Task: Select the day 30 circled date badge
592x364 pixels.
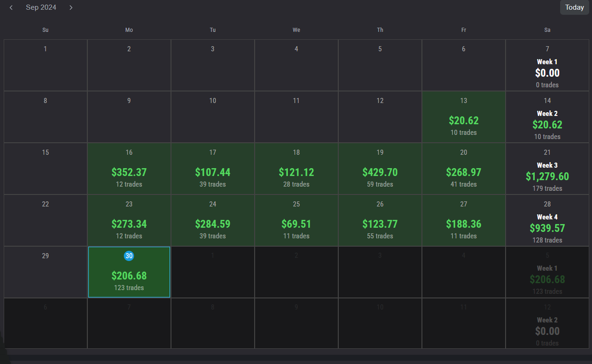Action: 129,255
